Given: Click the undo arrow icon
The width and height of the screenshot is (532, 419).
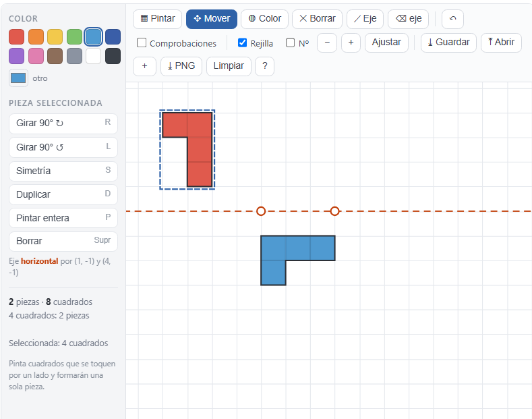Looking at the screenshot, I should click(452, 19).
